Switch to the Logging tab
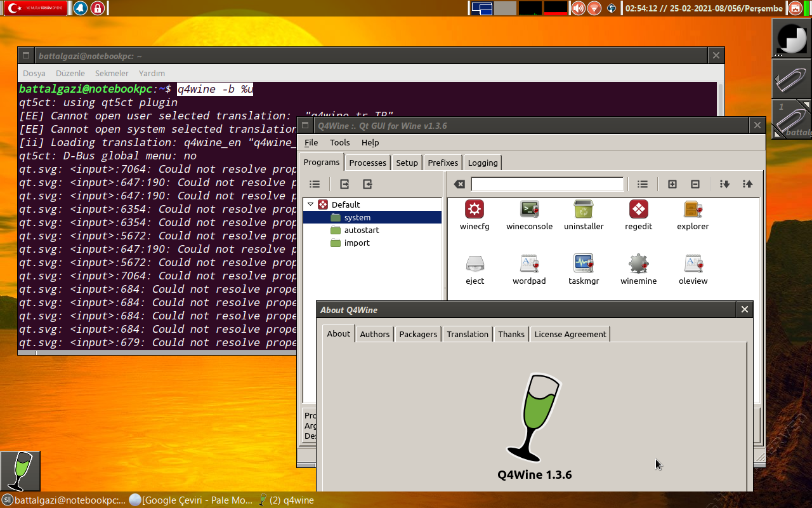The height and width of the screenshot is (508, 812). click(483, 163)
